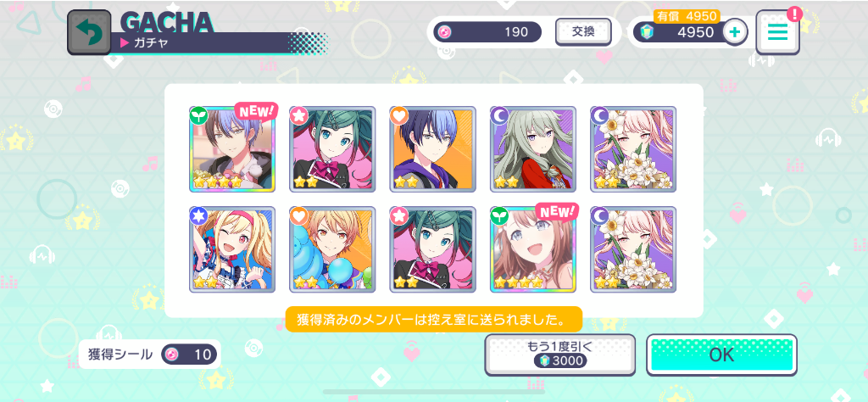
Task: Pull again with もう1度引く 3000 button
Action: (559, 355)
